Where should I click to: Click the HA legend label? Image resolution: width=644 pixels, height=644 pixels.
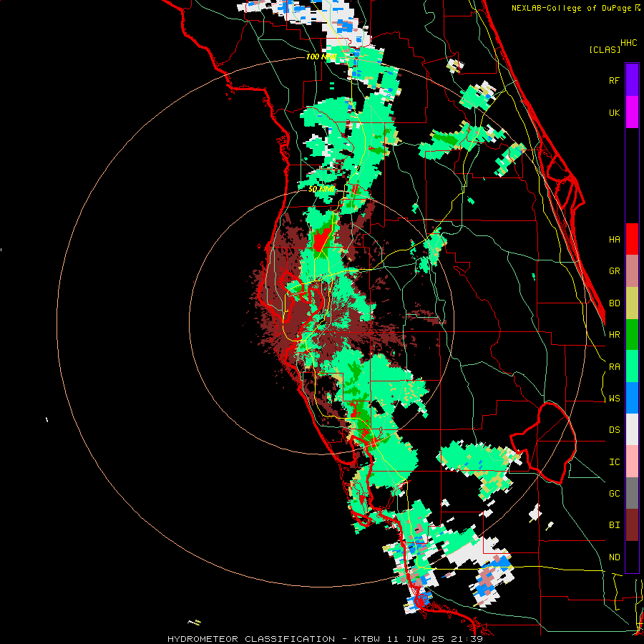point(615,240)
